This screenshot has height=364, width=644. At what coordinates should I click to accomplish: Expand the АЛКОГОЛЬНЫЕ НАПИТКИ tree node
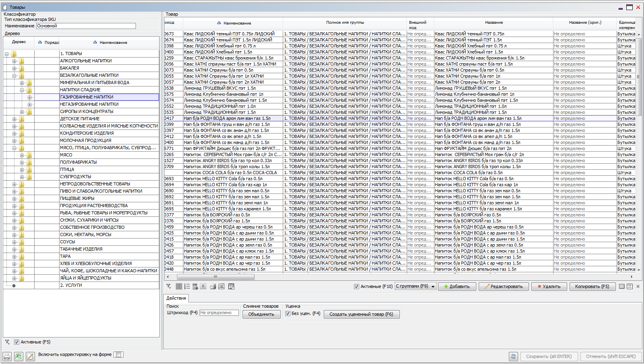14,61
